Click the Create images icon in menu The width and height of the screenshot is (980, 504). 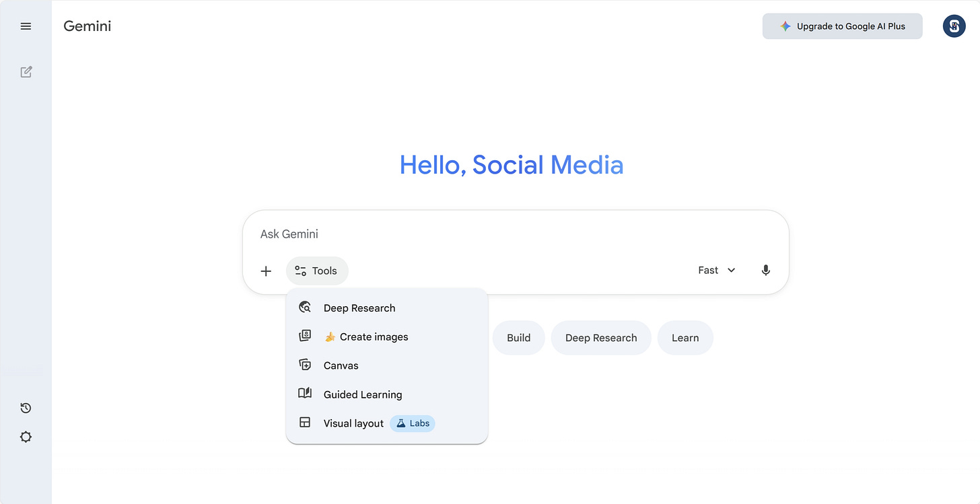click(x=305, y=336)
